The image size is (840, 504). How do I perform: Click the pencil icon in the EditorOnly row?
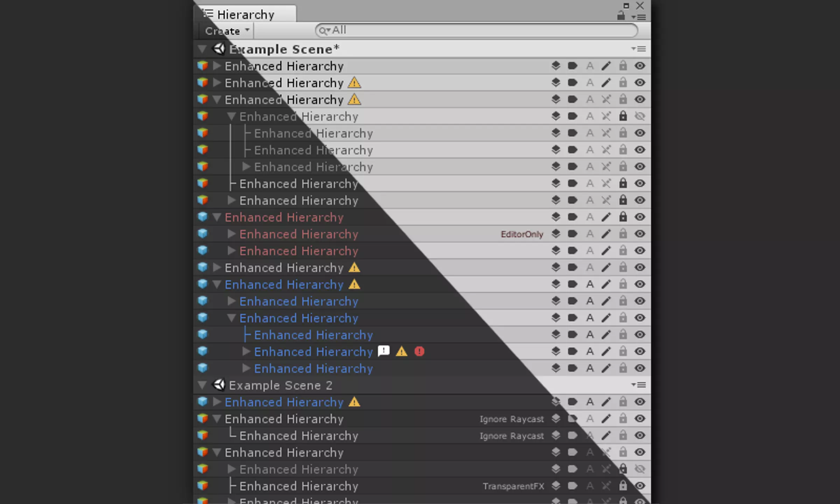coord(606,233)
